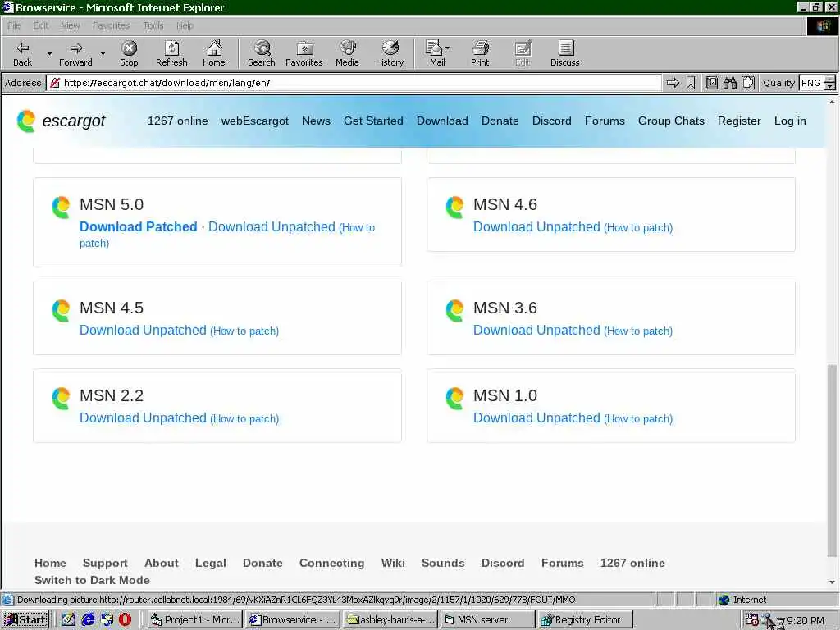Click Download Unpatched for MSN 4.6

tap(536, 226)
